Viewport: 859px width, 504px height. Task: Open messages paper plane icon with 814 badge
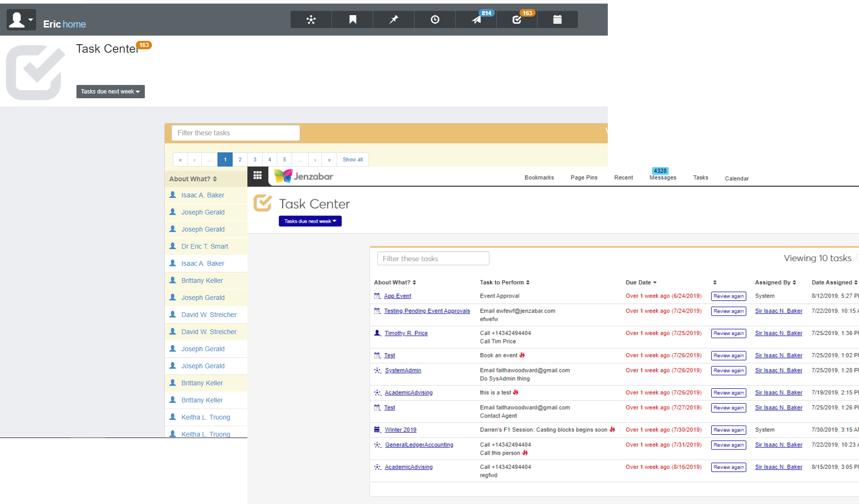pyautogui.click(x=476, y=19)
